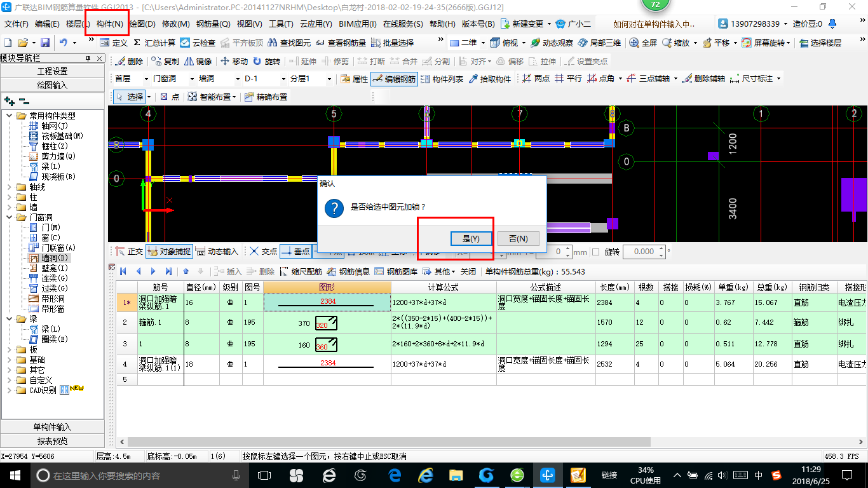Open 查找图元 binoculars tool
This screenshot has height=488, width=868.
(x=289, y=43)
